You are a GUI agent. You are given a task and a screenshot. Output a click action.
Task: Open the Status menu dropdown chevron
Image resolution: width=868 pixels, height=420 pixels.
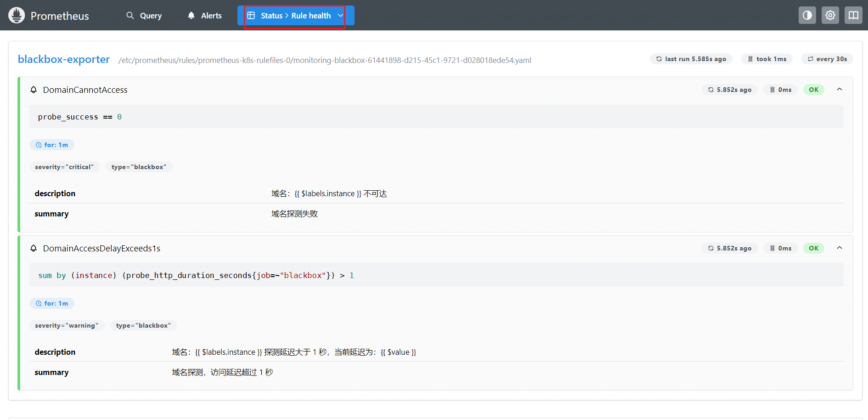(x=340, y=15)
